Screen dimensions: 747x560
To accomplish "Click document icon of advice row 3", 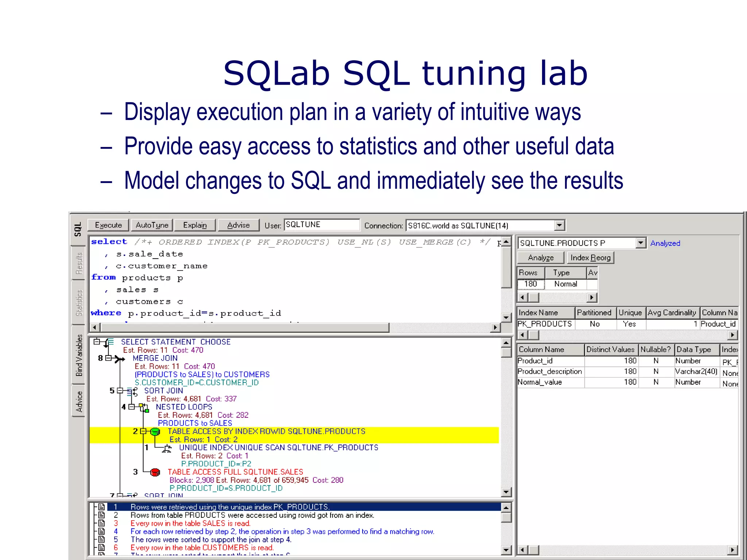I will 102,523.
